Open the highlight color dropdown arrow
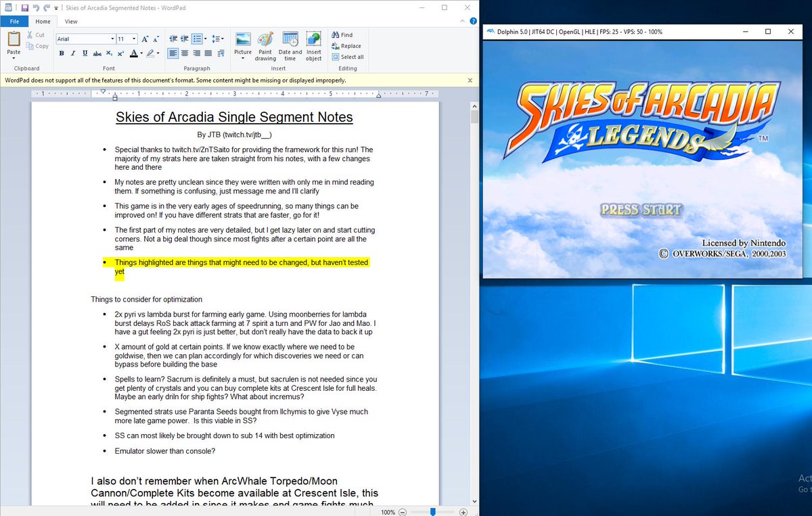This screenshot has height=516, width=812. [x=158, y=53]
